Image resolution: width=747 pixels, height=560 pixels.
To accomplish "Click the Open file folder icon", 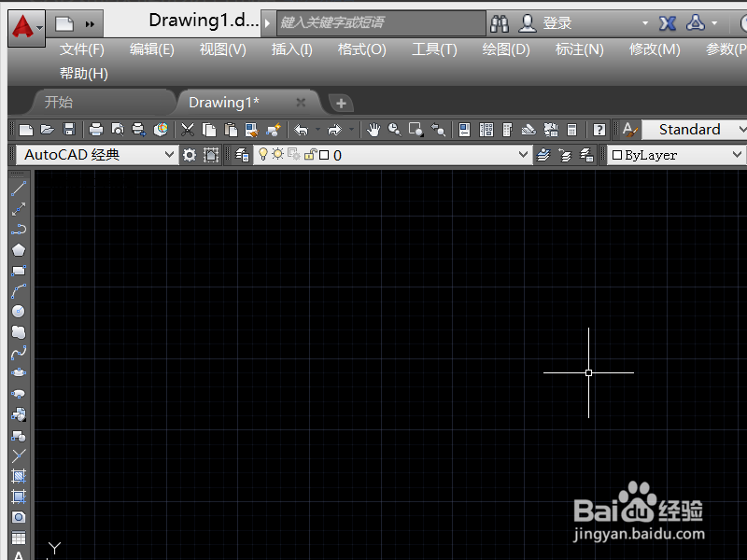I will click(x=48, y=130).
